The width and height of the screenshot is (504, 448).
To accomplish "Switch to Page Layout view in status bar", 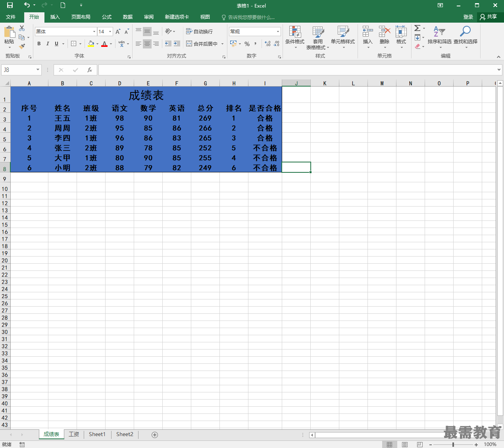I will tap(404, 444).
